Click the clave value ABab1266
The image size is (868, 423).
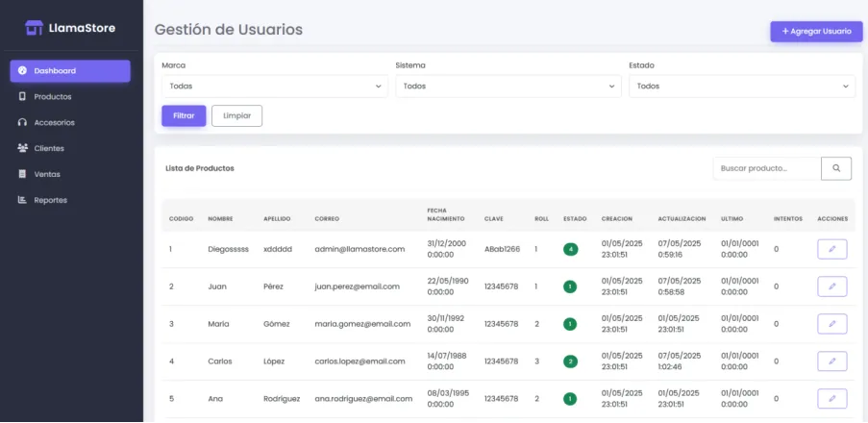(502, 249)
